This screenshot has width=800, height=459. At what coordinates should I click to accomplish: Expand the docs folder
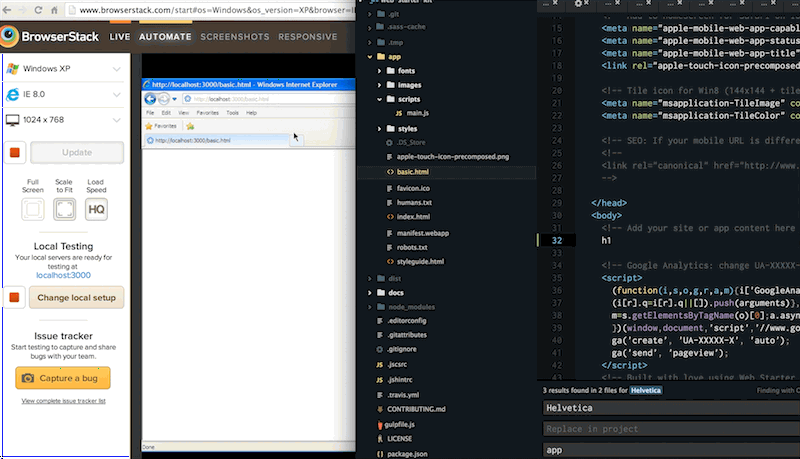(x=370, y=293)
